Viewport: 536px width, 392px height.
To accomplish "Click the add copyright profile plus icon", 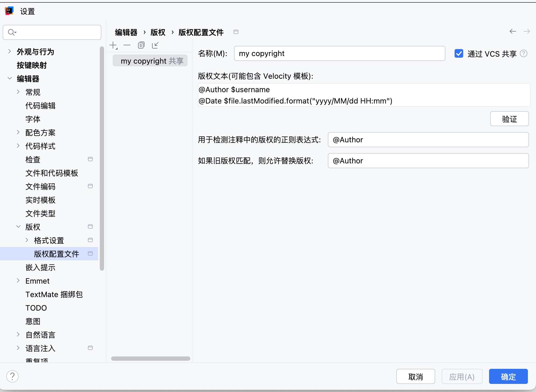I will click(x=113, y=45).
